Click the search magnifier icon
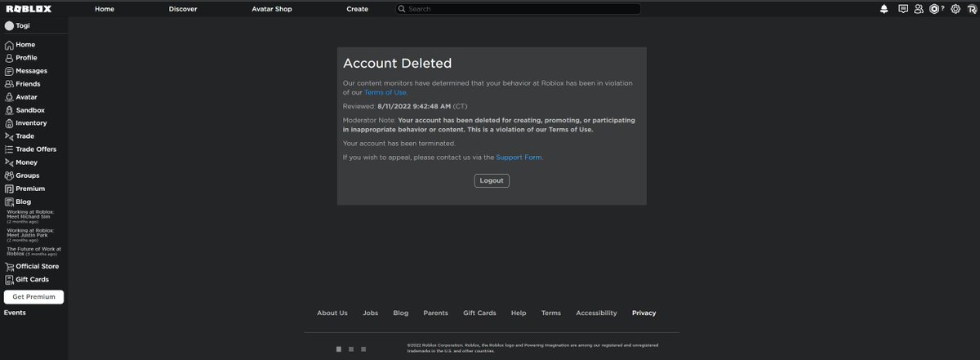 (402, 9)
